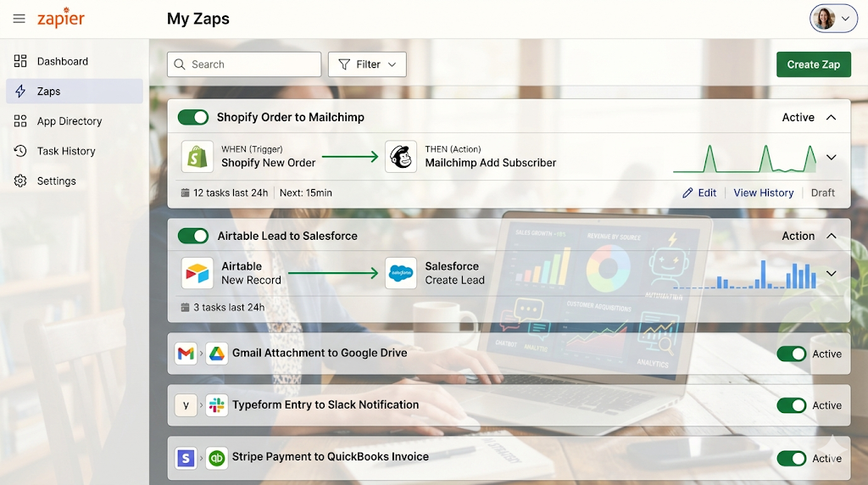868x485 pixels.
Task: Click the Shopify app icon
Action: click(197, 157)
